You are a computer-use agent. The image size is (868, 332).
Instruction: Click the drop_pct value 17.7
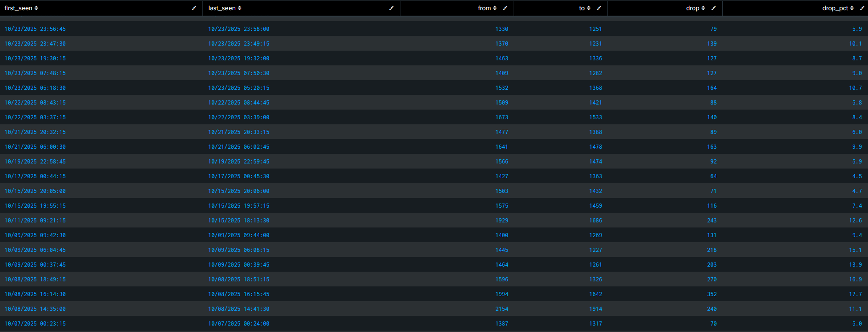[855, 294]
